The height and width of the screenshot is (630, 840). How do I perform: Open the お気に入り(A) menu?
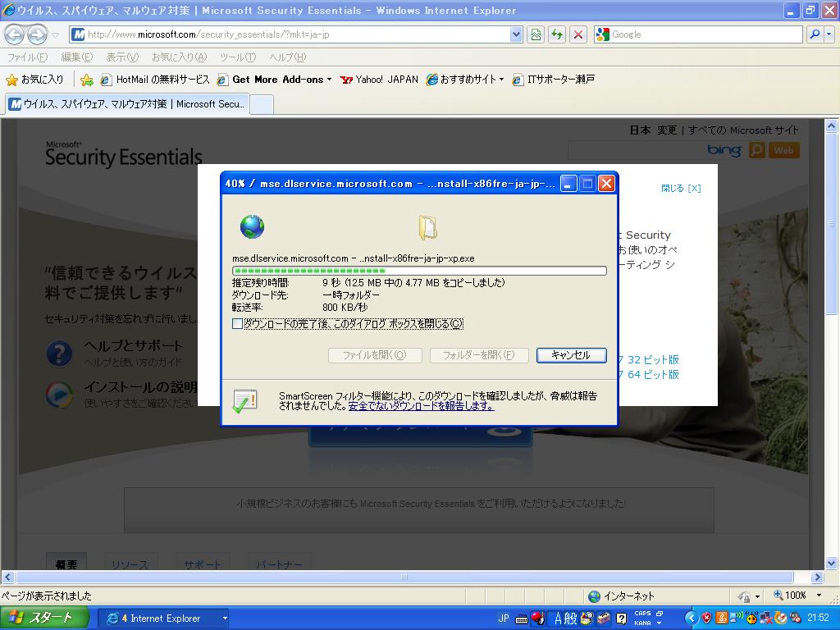tap(179, 57)
